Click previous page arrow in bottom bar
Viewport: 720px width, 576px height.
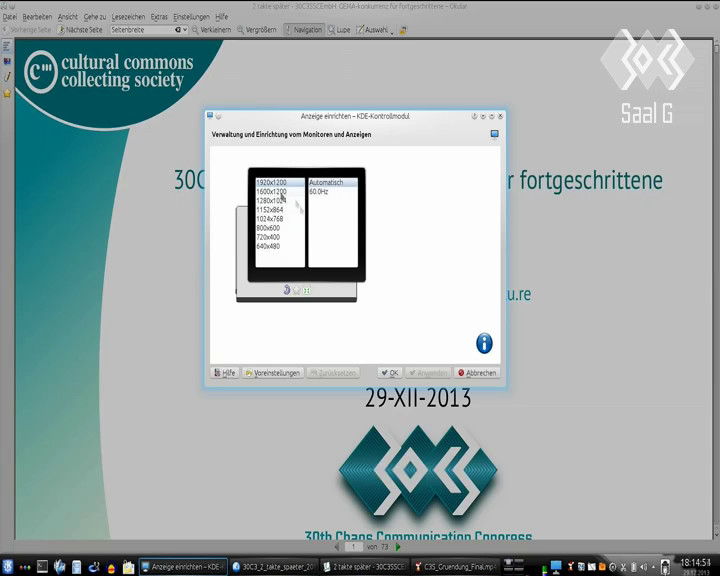pyautogui.click(x=337, y=547)
